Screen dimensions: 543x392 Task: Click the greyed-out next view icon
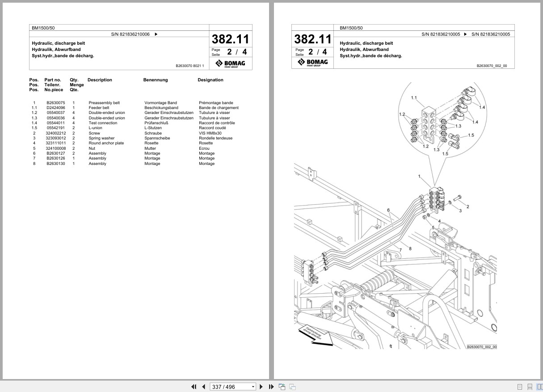(292, 387)
